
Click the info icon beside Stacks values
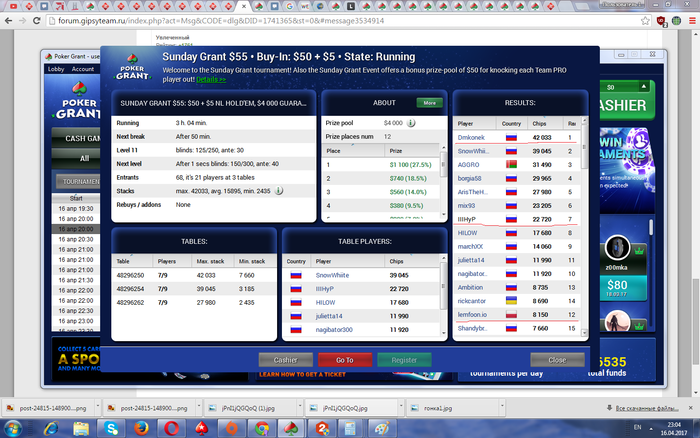tap(279, 191)
